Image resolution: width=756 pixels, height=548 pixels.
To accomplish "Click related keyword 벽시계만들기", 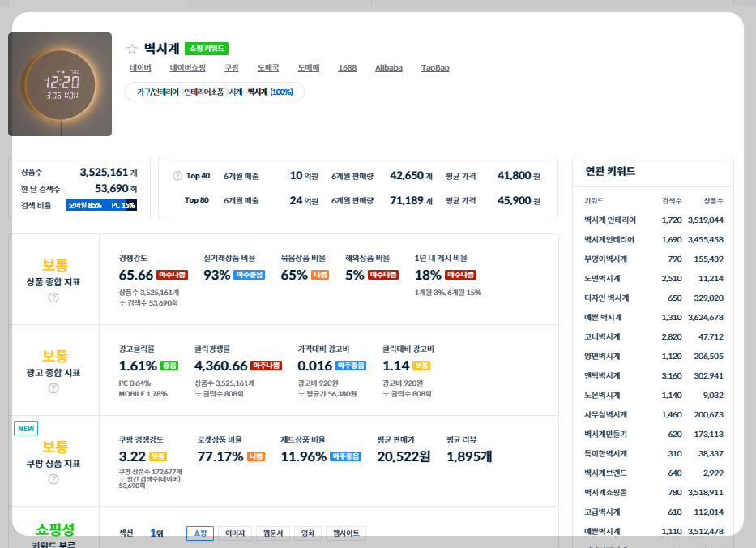I will coord(605,435).
